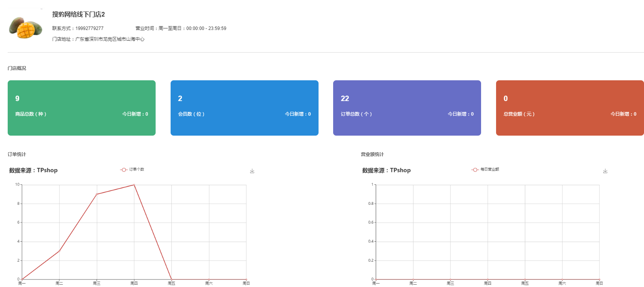Toggle the 每日营业额 legend series
The image size is (644, 287).
tap(485, 169)
